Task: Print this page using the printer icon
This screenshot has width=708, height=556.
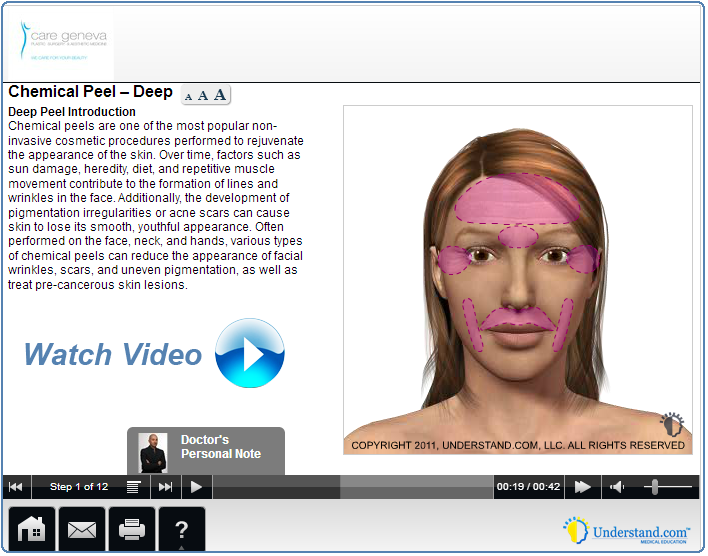Action: [132, 529]
